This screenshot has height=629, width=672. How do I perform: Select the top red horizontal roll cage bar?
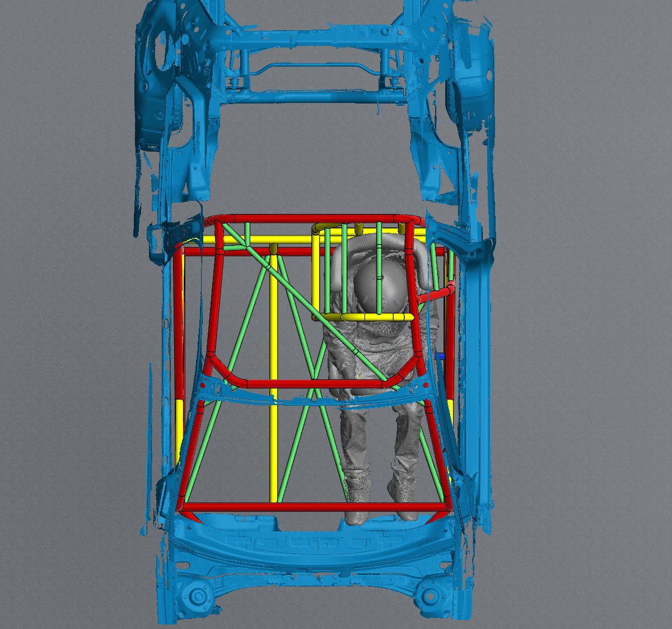point(314,219)
